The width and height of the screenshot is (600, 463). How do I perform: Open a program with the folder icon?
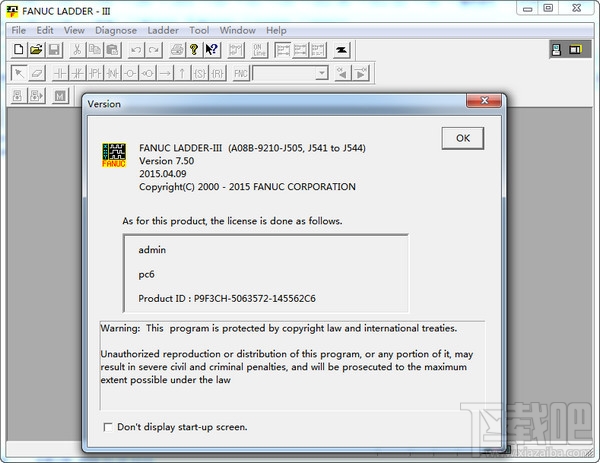[36, 50]
